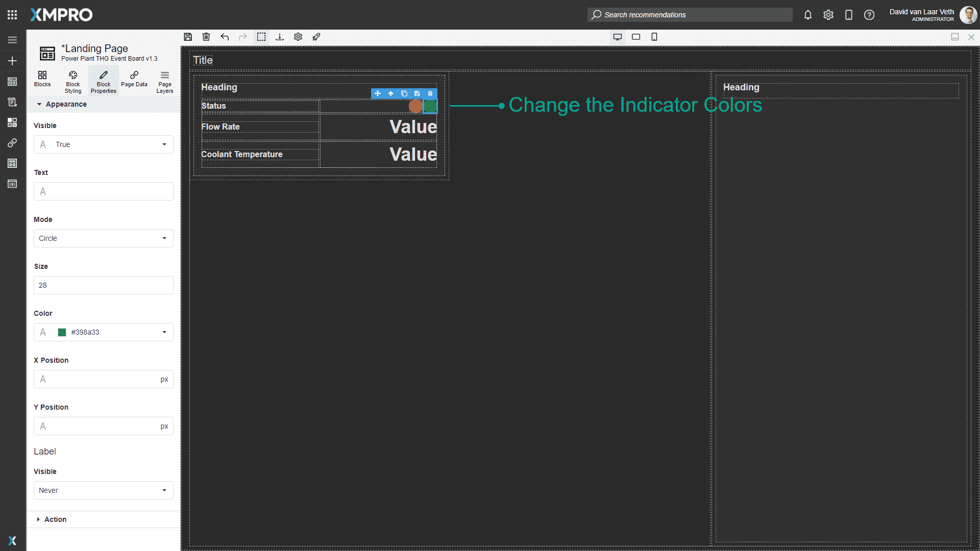The height and width of the screenshot is (551, 980).
Task: Click the duplicate block icon on selection toolbar
Action: point(404,93)
